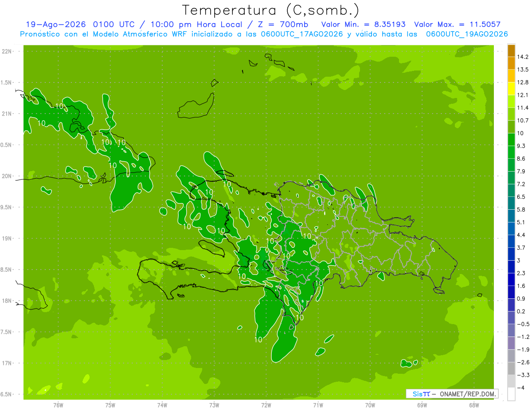Click the '70W' longitude axis label
Screen dimensions: 532x411
(x=370, y=406)
